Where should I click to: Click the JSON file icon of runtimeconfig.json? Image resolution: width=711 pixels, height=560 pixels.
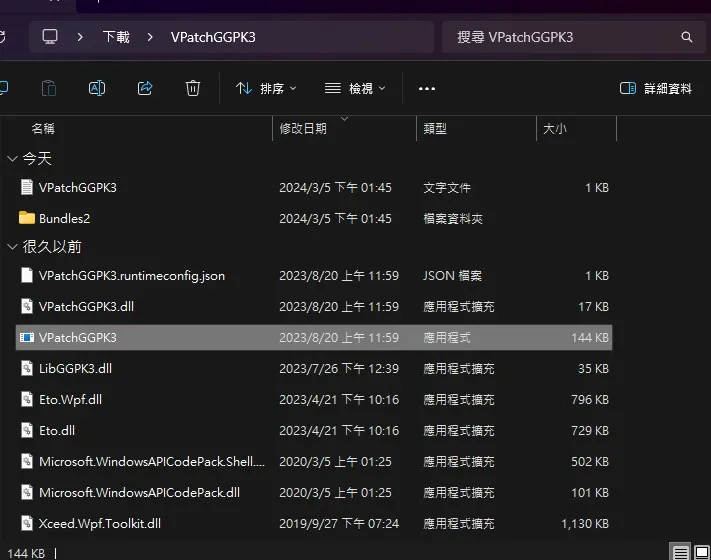click(27, 275)
